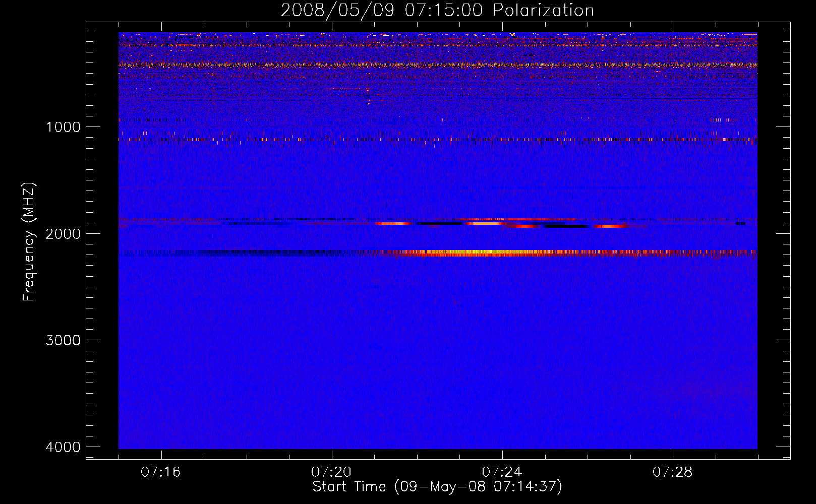Image resolution: width=816 pixels, height=504 pixels.
Task: Select the 07:16 time tick label
Action: click(161, 472)
